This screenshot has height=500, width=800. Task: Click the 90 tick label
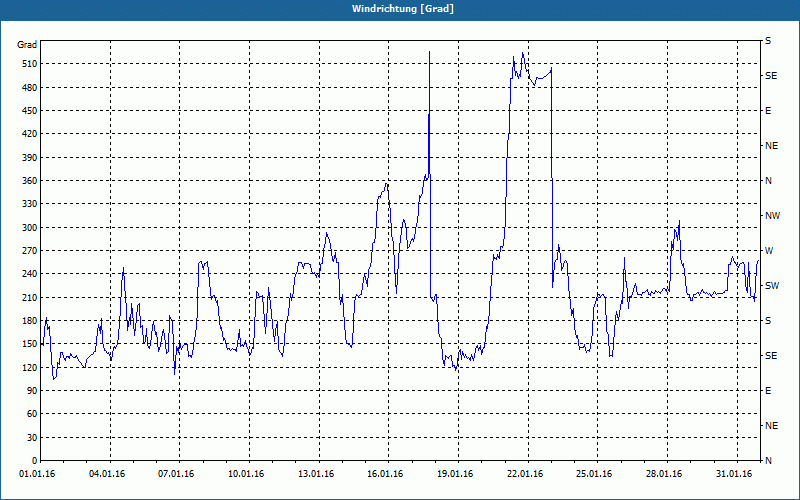pos(32,391)
